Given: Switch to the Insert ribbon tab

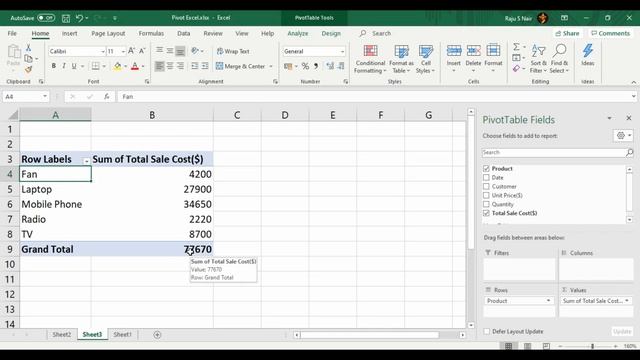Looking at the screenshot, I should (69, 33).
